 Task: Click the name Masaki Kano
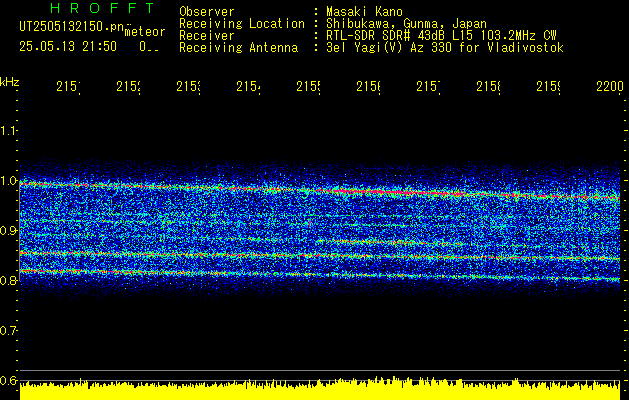364,12
